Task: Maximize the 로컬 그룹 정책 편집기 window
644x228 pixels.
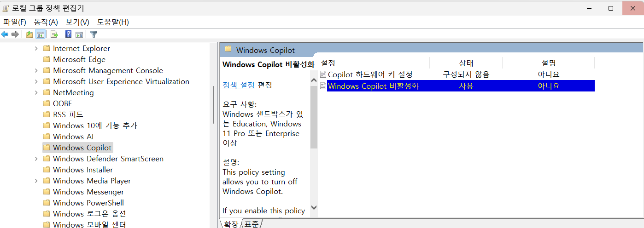Action: [x=611, y=8]
